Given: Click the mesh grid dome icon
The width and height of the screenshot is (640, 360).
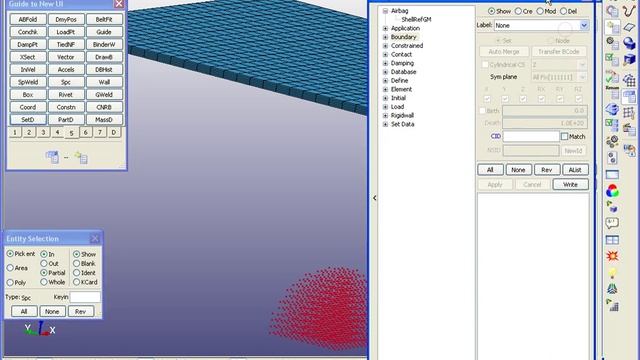Looking at the screenshot, I should (629, 80).
